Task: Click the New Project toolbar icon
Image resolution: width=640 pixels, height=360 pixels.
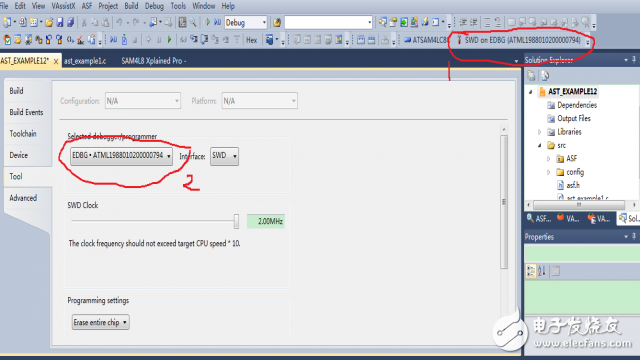Action: coord(7,22)
